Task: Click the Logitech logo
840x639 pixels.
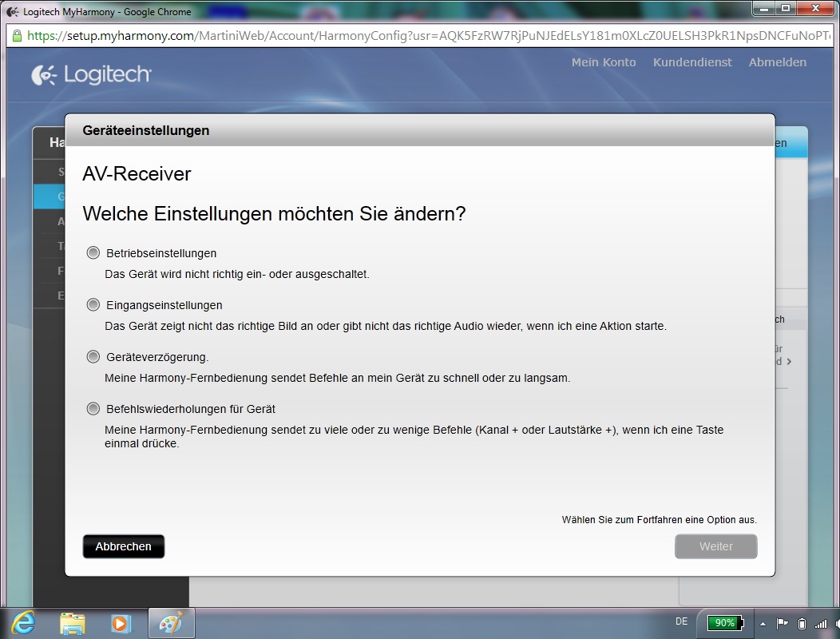Action: click(91, 75)
